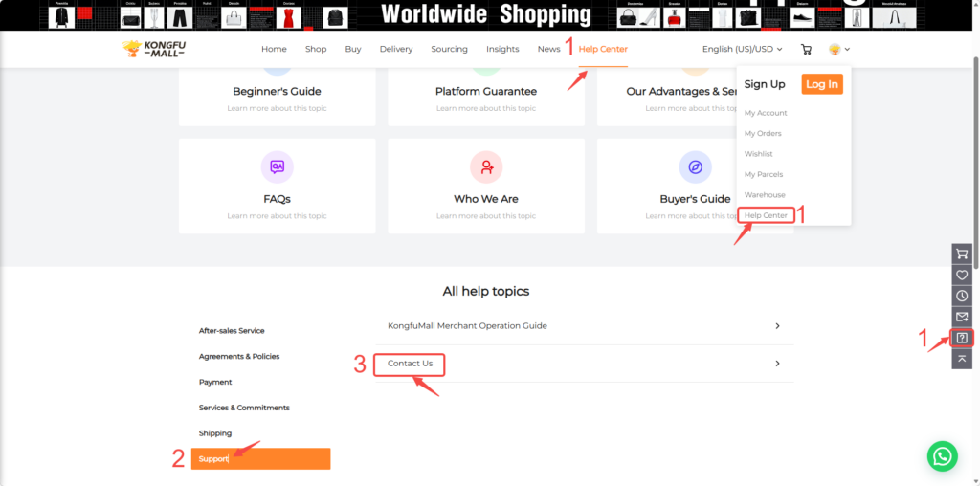Select Agreements & Policies topic

(x=238, y=356)
